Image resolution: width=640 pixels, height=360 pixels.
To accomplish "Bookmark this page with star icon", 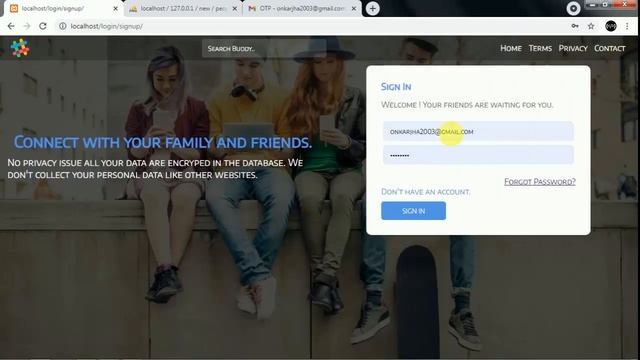I will [591, 26].
